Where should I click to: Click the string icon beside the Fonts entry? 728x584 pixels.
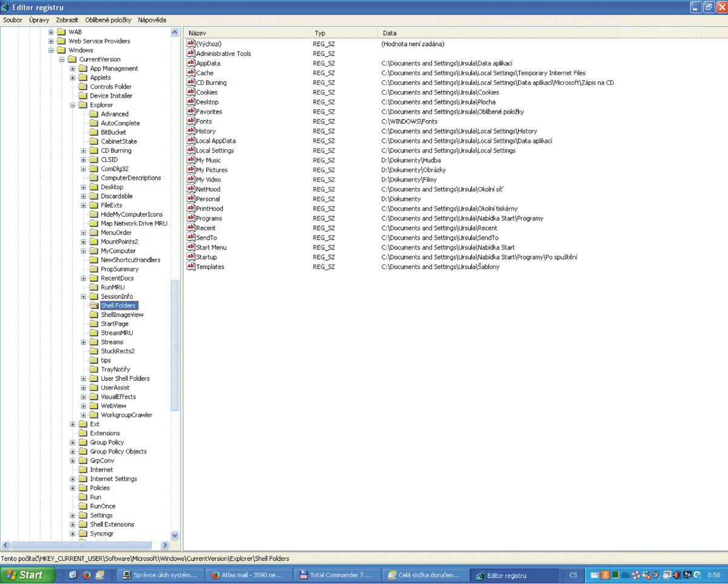(x=191, y=121)
